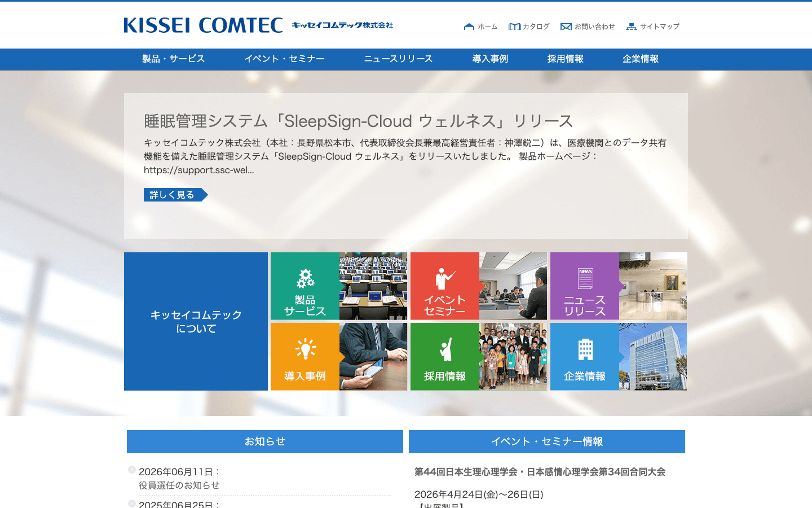Open 製品・サービス in the navigation bar
Screen dimensions: 812x508
coord(173,59)
